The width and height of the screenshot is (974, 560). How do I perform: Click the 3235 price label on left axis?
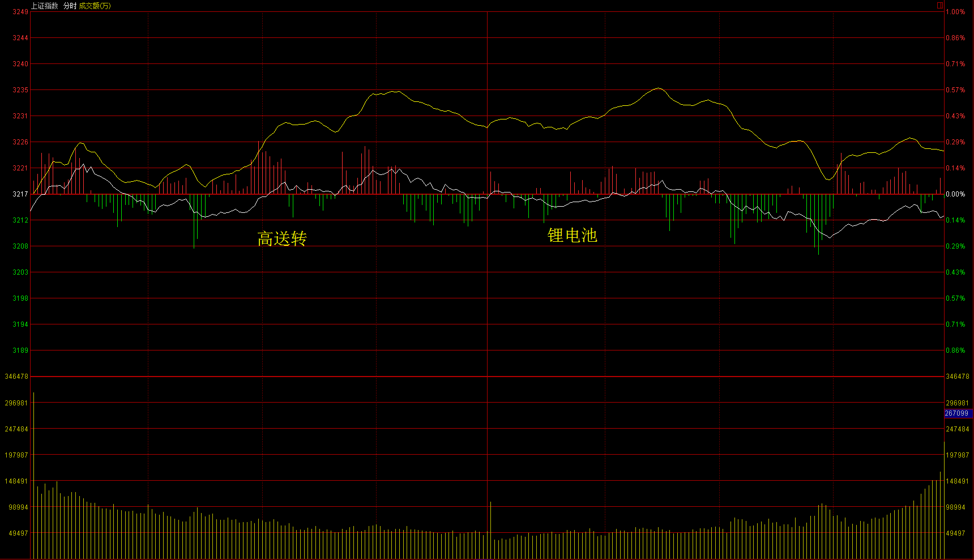point(20,90)
